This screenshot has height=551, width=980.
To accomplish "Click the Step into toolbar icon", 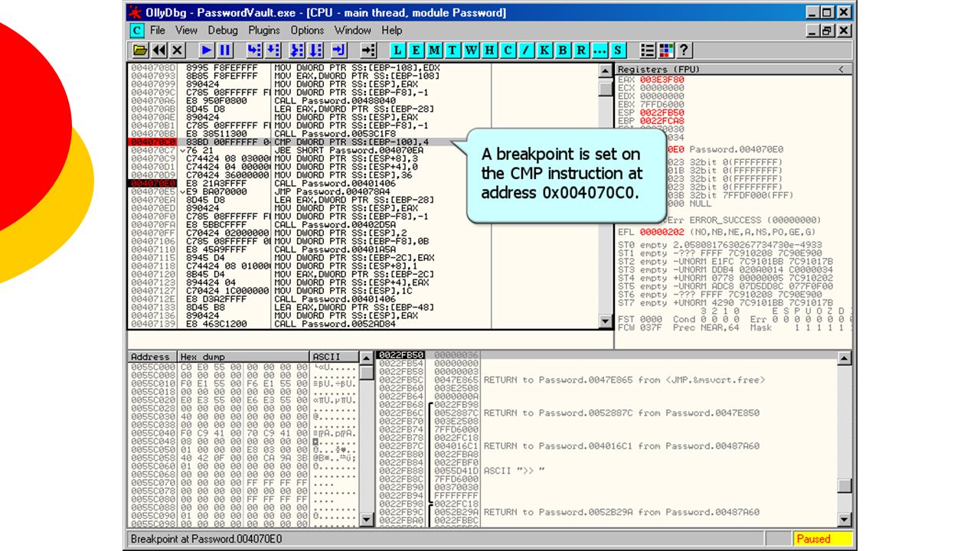I will click(x=253, y=51).
